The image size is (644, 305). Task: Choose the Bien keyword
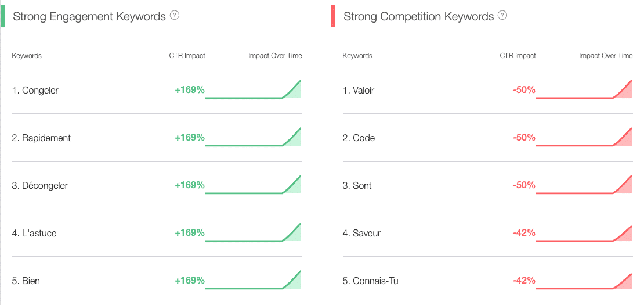26,281
